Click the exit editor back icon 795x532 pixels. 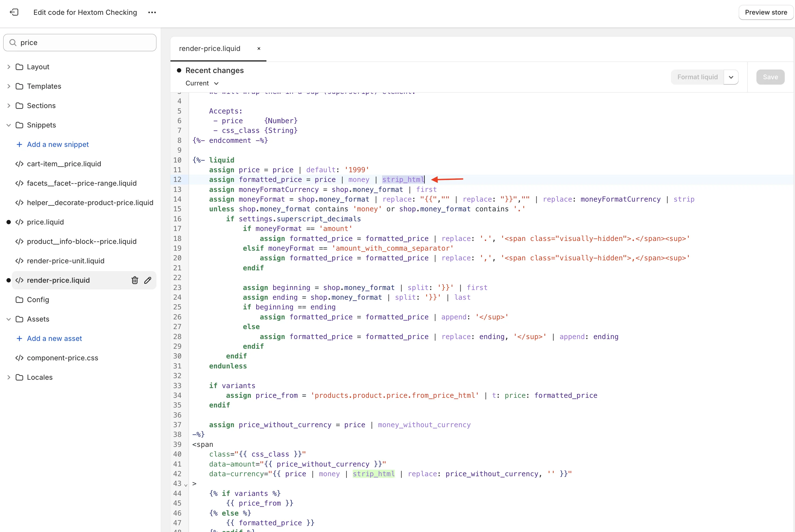click(x=14, y=12)
